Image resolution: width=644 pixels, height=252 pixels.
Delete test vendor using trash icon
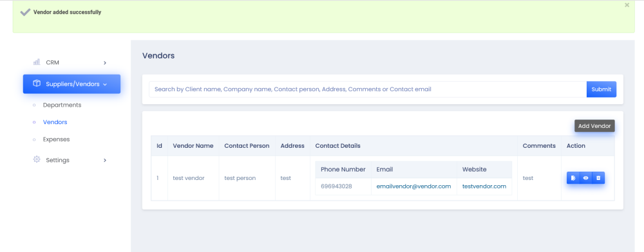(598, 178)
